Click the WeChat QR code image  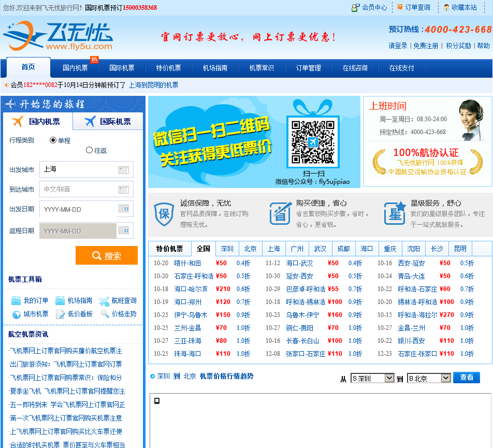pos(313,142)
